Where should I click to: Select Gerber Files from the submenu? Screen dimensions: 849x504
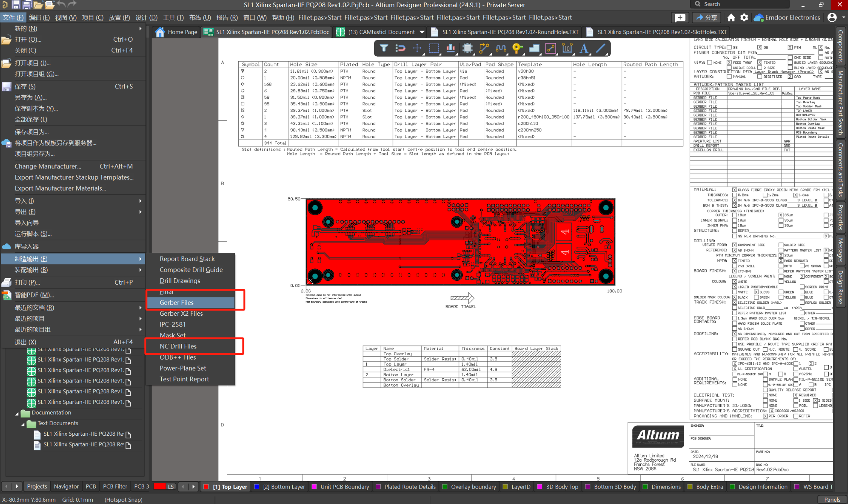[176, 302]
